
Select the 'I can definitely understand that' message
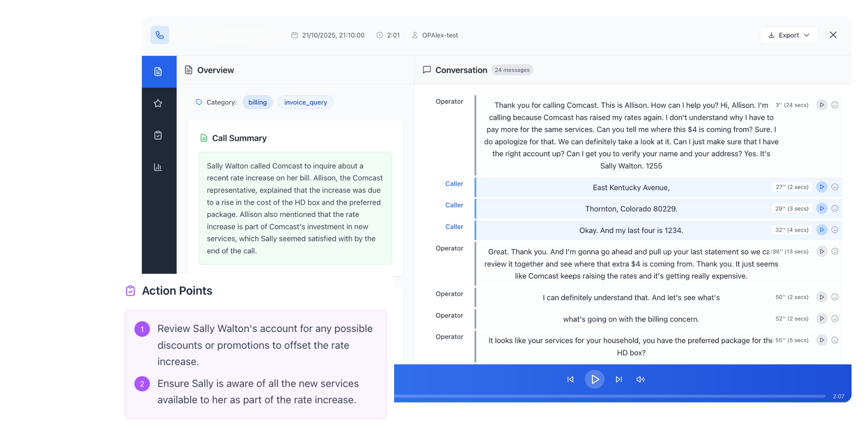click(x=631, y=298)
